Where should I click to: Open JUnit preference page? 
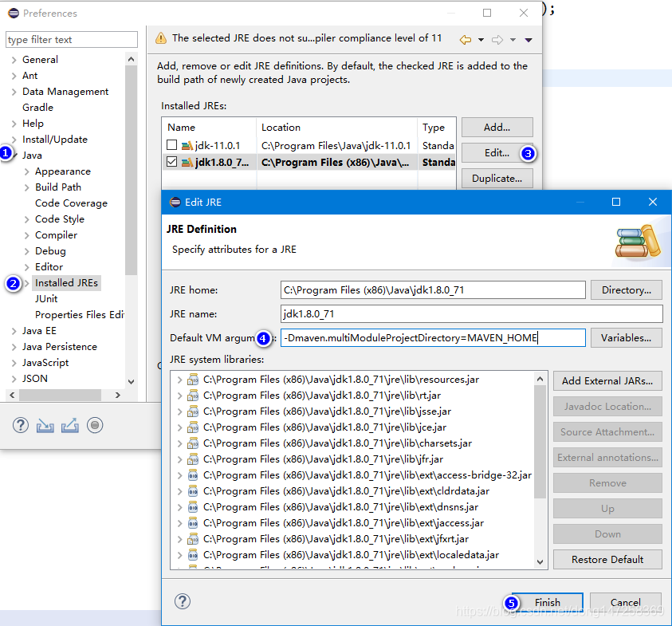click(x=46, y=299)
